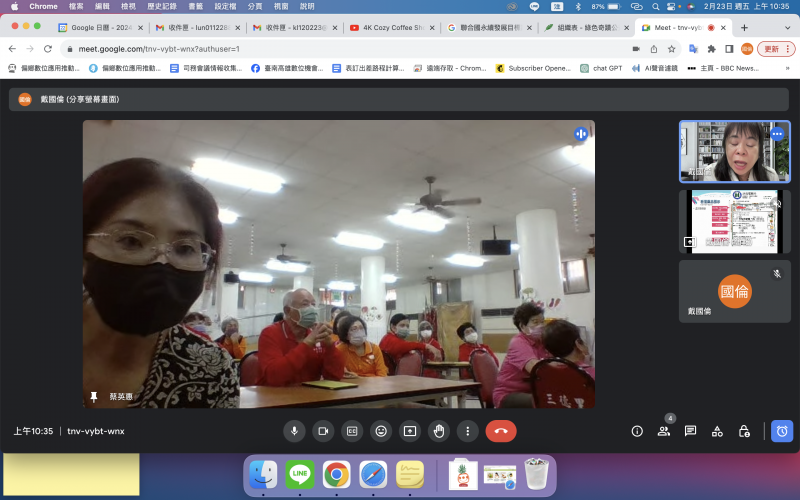Open the Google 日曆 browser tab
800x500 pixels.
click(100, 28)
